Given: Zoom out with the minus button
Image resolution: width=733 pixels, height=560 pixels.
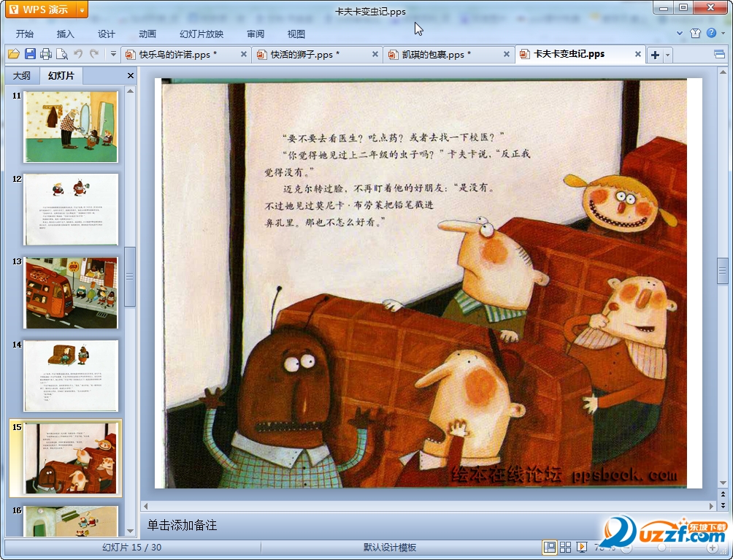Looking at the screenshot, I should (x=626, y=548).
